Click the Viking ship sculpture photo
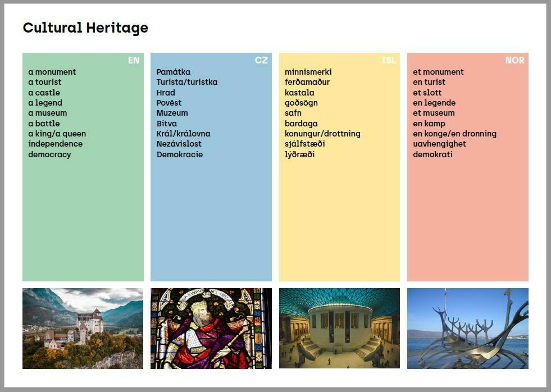 467,329
